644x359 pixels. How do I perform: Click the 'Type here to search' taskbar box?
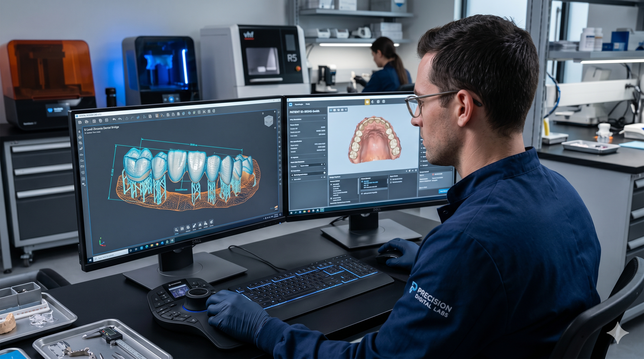click(x=110, y=256)
